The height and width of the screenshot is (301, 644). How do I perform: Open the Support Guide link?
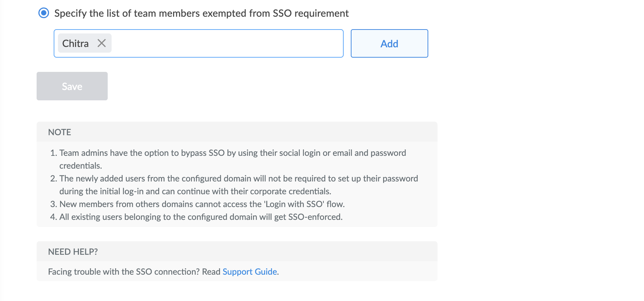(x=250, y=271)
